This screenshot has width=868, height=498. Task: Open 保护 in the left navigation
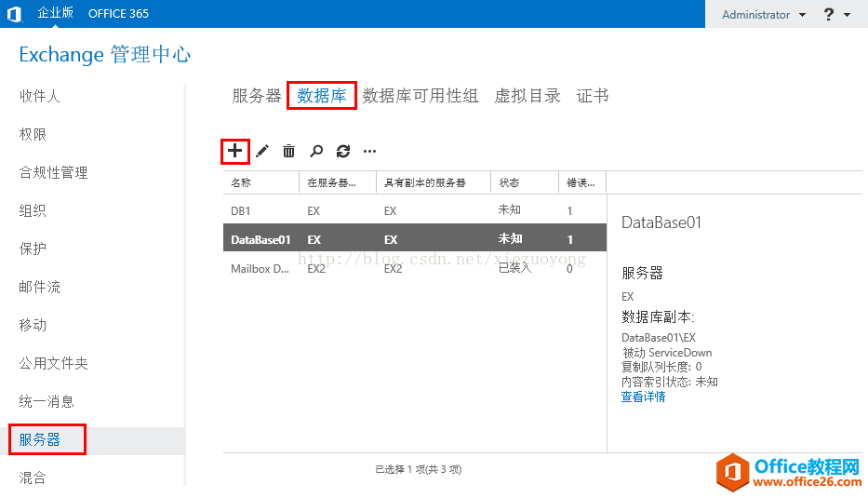pos(33,249)
